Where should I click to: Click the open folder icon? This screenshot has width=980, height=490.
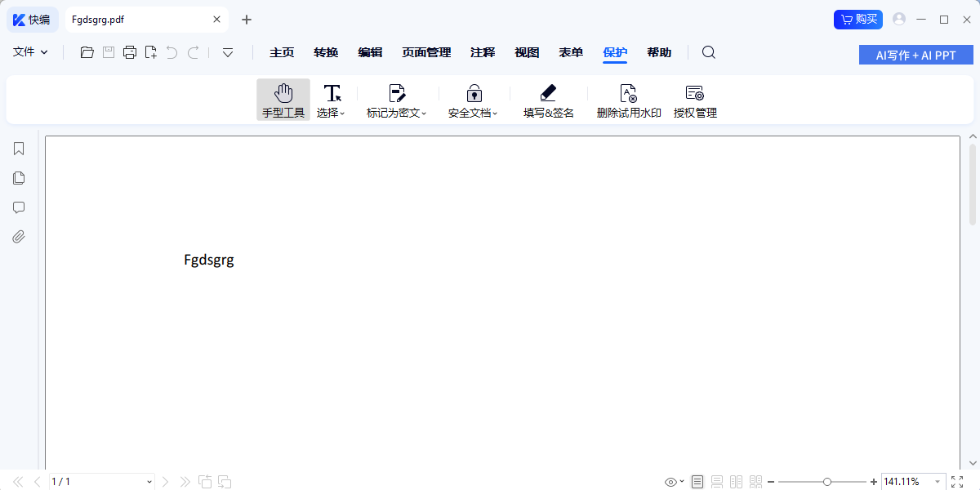pos(87,52)
